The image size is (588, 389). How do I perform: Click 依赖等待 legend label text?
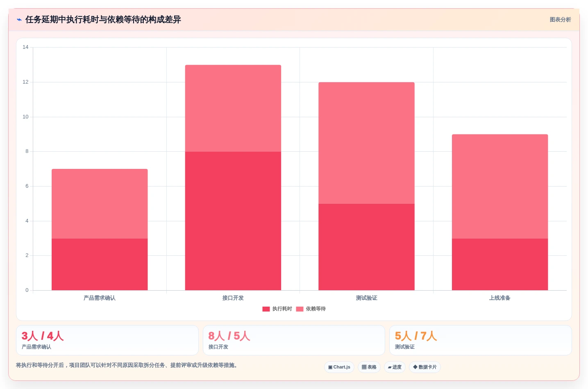316,309
